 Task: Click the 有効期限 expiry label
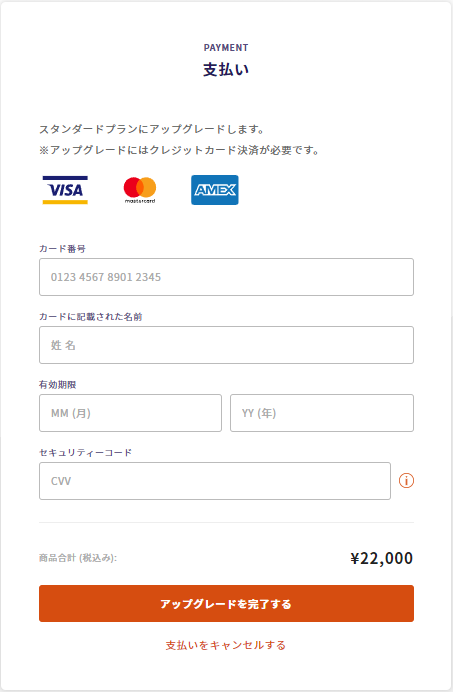(x=57, y=384)
